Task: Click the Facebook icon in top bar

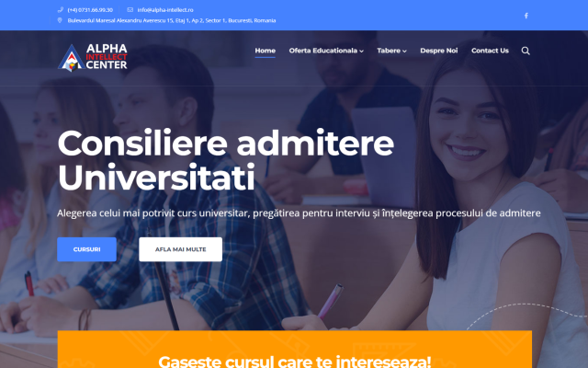Action: [x=526, y=16]
